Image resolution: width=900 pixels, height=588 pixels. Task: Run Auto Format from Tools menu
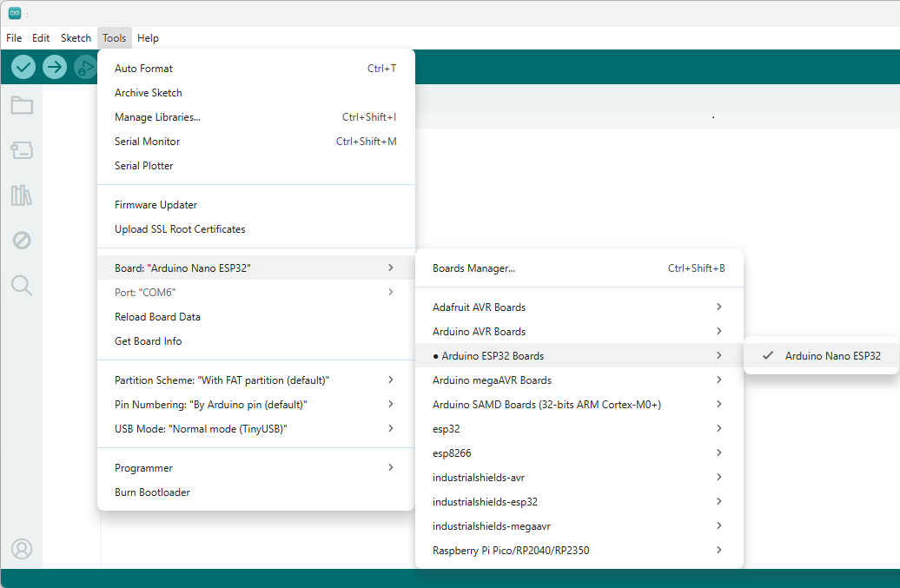coord(256,69)
